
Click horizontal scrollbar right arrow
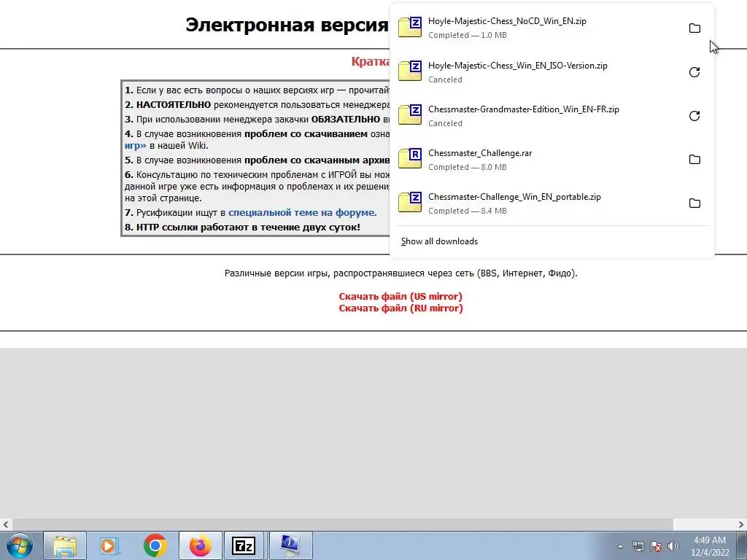point(741,525)
